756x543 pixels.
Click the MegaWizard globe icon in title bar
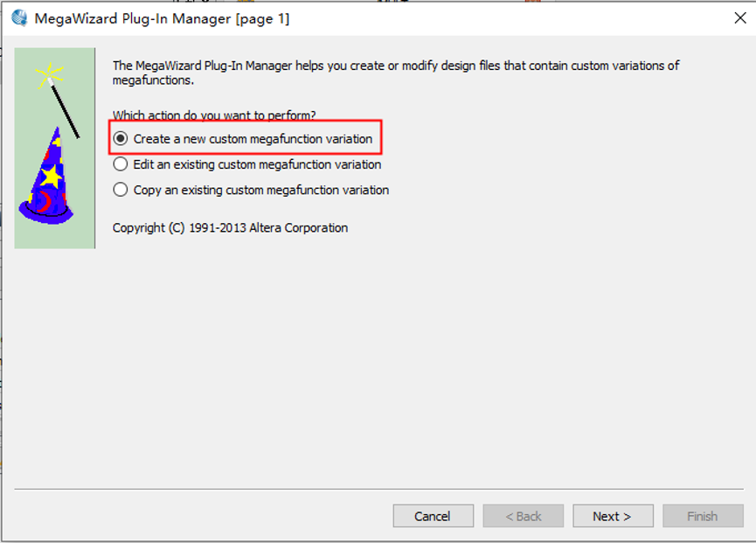coord(18,18)
